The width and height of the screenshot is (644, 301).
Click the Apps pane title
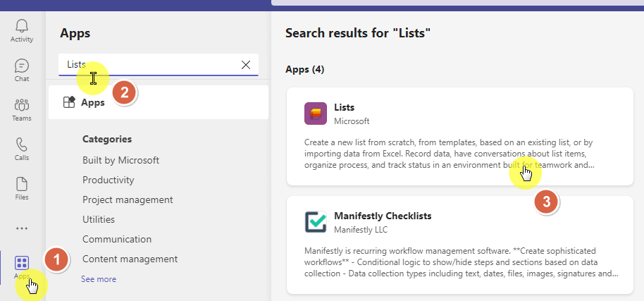tap(75, 33)
